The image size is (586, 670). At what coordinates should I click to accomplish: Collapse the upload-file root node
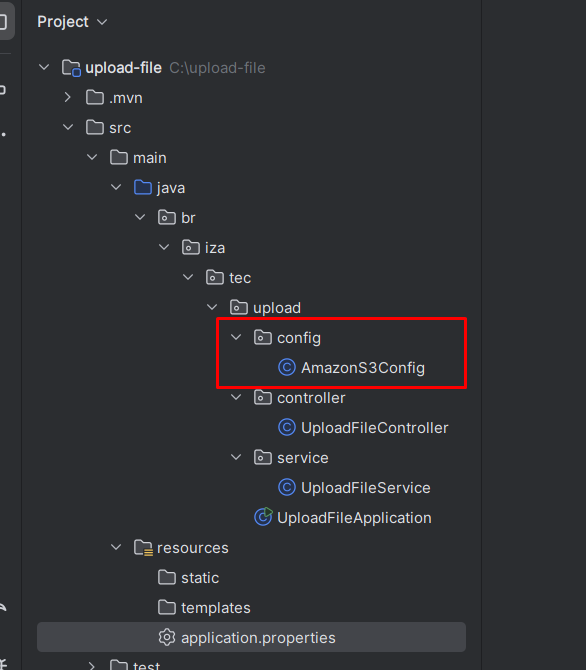pyautogui.click(x=44, y=68)
